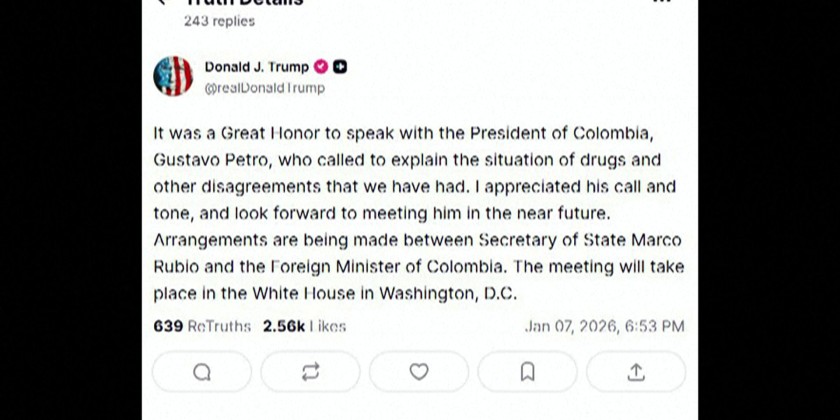The image size is (840, 420).
Task: Click the 243 replies count
Action: 219,21
